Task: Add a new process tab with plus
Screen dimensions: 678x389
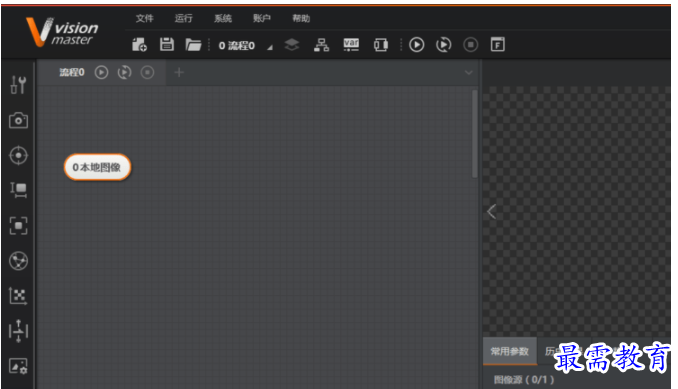Action: [x=179, y=72]
